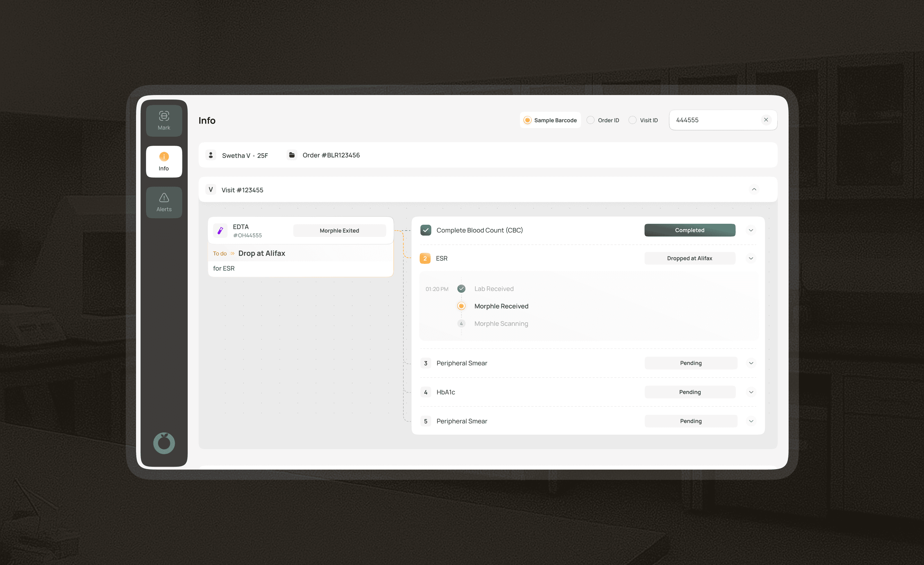Open the Alerts warning sidebar tab
This screenshot has width=924, height=565.
point(164,202)
